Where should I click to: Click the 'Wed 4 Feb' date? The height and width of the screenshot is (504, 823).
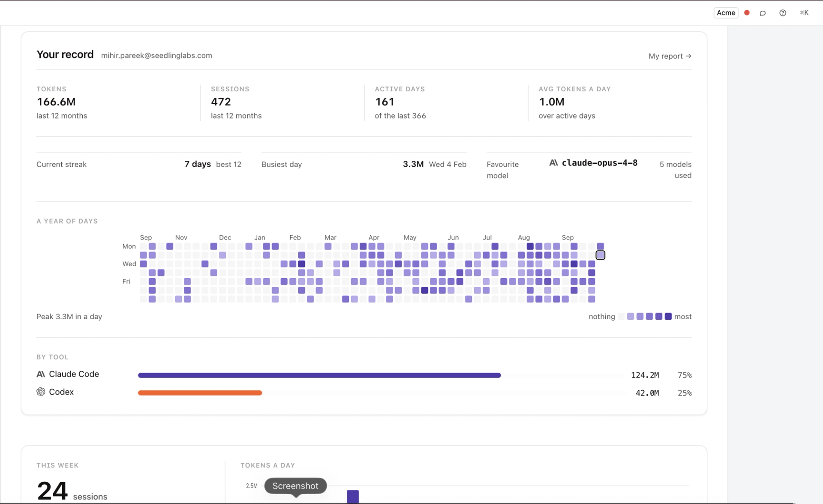(448, 165)
